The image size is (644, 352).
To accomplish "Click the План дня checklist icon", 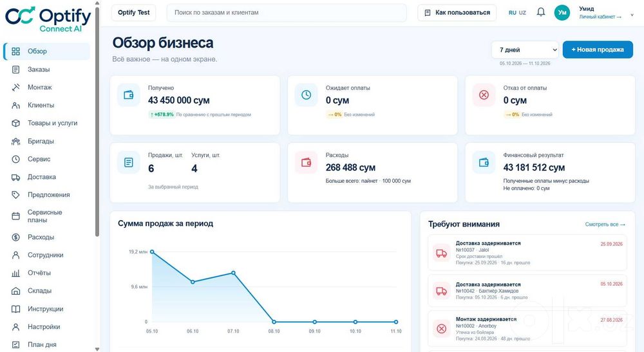I will click(x=15, y=345).
